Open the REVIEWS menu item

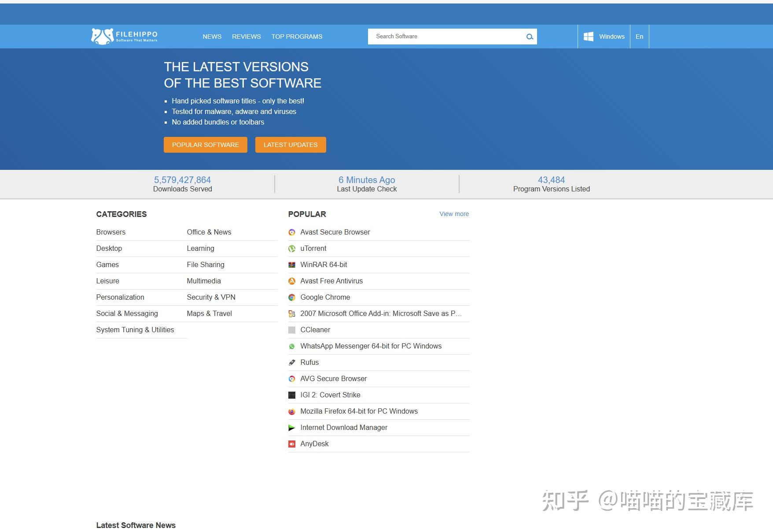(x=247, y=37)
